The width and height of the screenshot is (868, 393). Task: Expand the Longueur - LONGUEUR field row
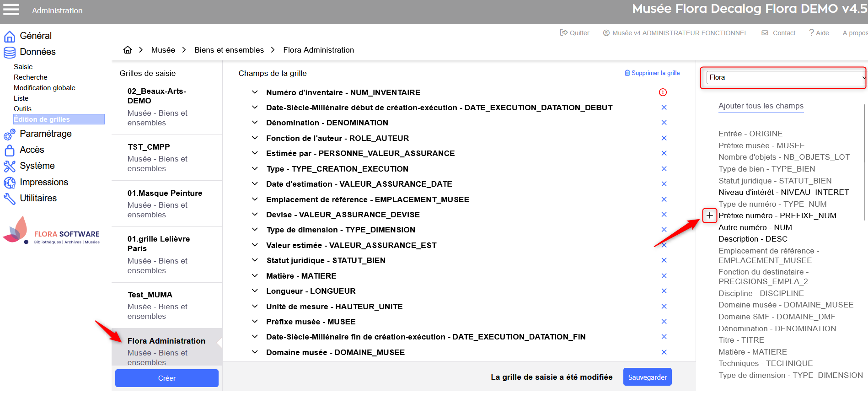click(x=255, y=291)
